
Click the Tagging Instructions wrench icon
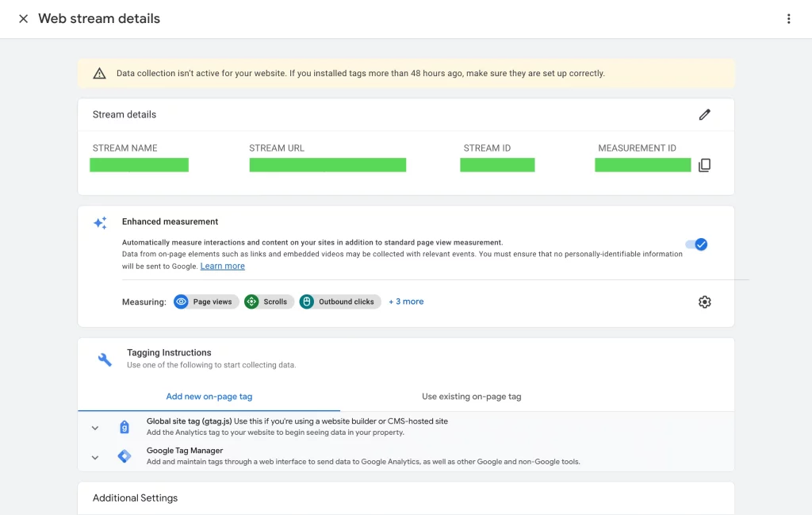105,359
